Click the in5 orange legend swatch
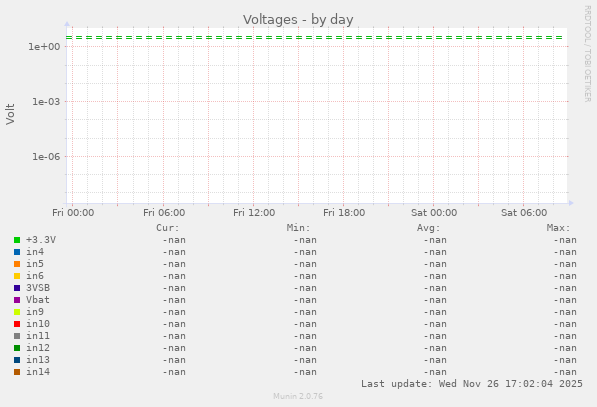This screenshot has width=597, height=407. (x=17, y=264)
